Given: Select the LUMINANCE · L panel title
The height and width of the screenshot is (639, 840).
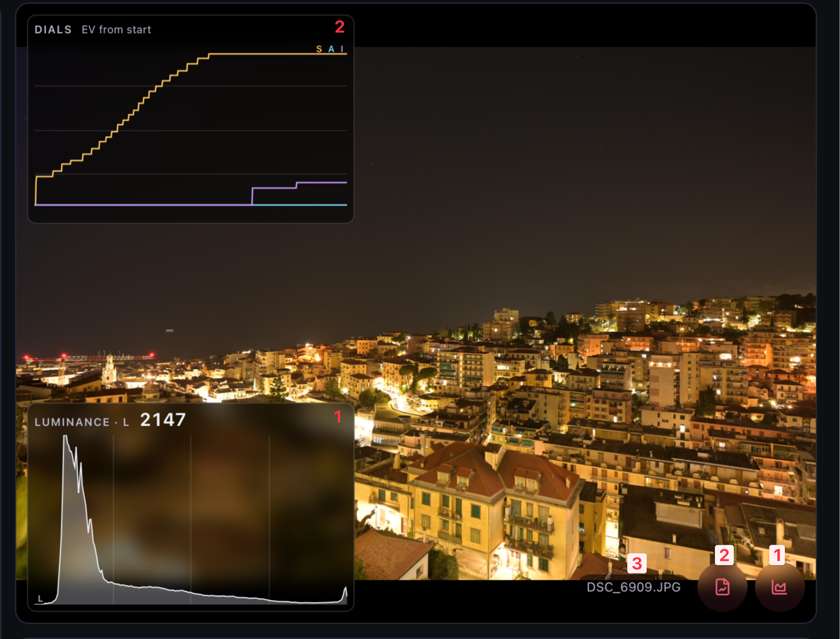Looking at the screenshot, I should tap(82, 422).
